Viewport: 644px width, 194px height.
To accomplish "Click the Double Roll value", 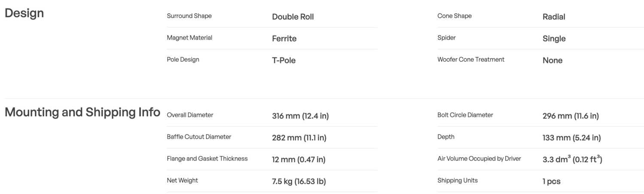I will coord(293,17).
